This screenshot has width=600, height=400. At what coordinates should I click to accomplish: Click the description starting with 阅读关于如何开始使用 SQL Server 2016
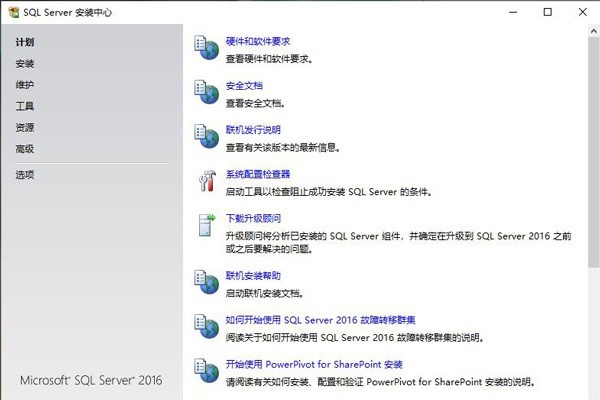point(355,338)
